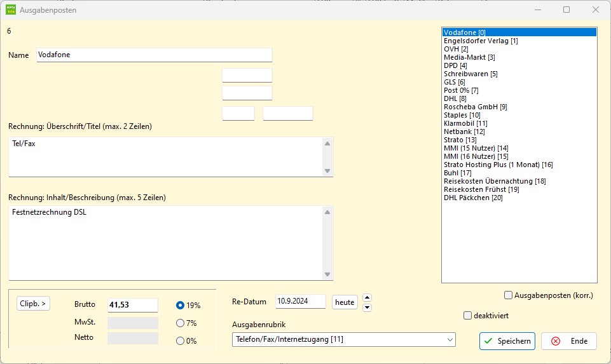The image size is (611, 364).
Task: Toggle the deaktiviert checkbox
Action: [467, 315]
